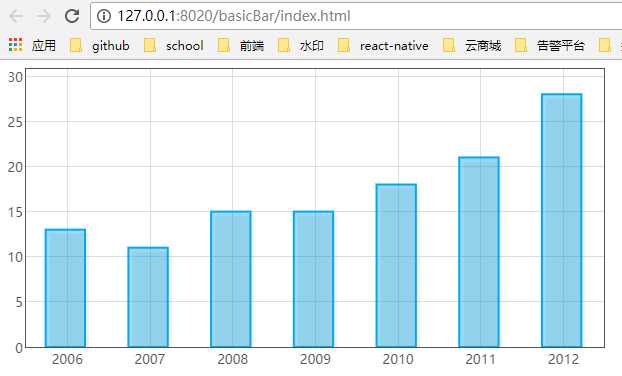Screen dimensions: 622x376
Task: Click the 2012 x-axis label
Action: (564, 359)
